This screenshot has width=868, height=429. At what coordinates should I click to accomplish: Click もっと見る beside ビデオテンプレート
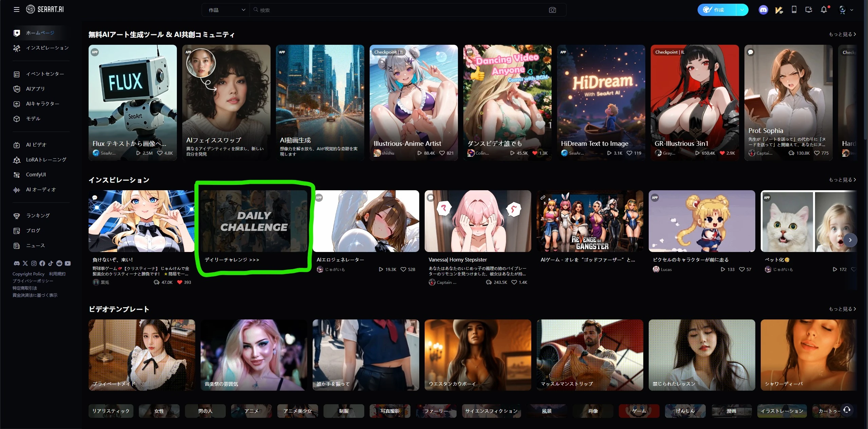pyautogui.click(x=842, y=309)
